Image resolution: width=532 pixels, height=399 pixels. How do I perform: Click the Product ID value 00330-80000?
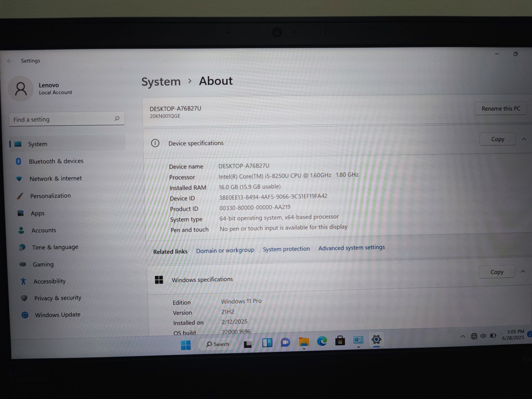tap(255, 207)
